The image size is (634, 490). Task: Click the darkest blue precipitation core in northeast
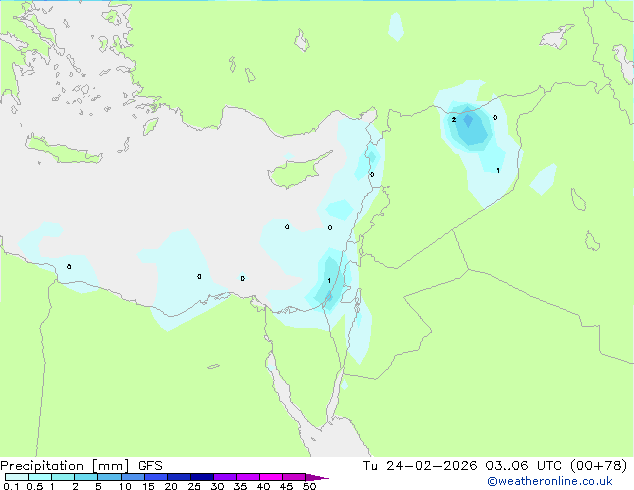coord(468,120)
